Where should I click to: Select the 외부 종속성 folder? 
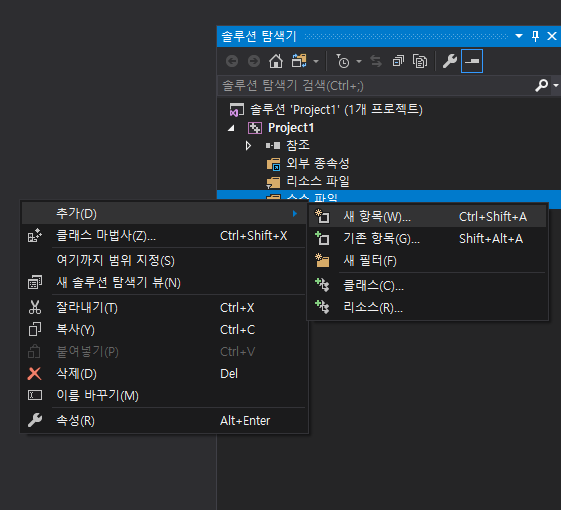point(318,164)
